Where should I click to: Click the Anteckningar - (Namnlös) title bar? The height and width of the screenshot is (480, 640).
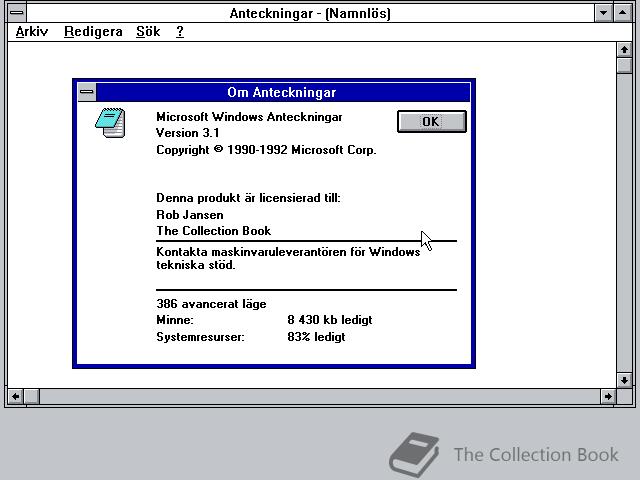pyautogui.click(x=310, y=13)
